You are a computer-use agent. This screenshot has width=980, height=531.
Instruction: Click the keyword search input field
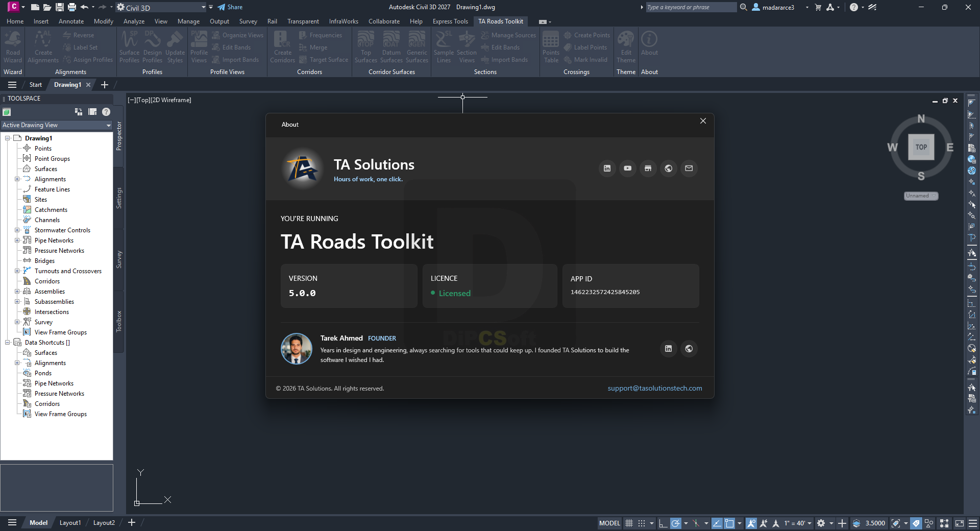coord(691,7)
